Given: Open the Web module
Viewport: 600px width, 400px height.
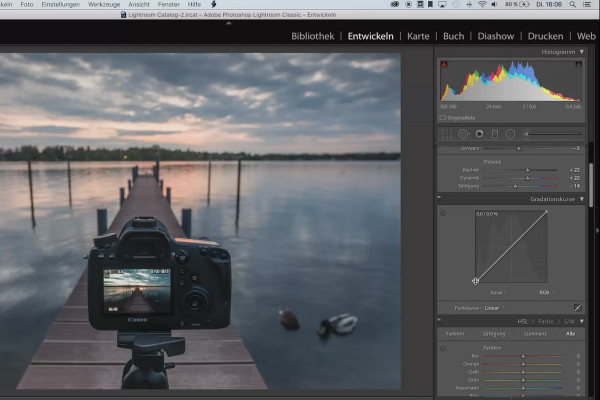Looking at the screenshot, I should point(586,36).
